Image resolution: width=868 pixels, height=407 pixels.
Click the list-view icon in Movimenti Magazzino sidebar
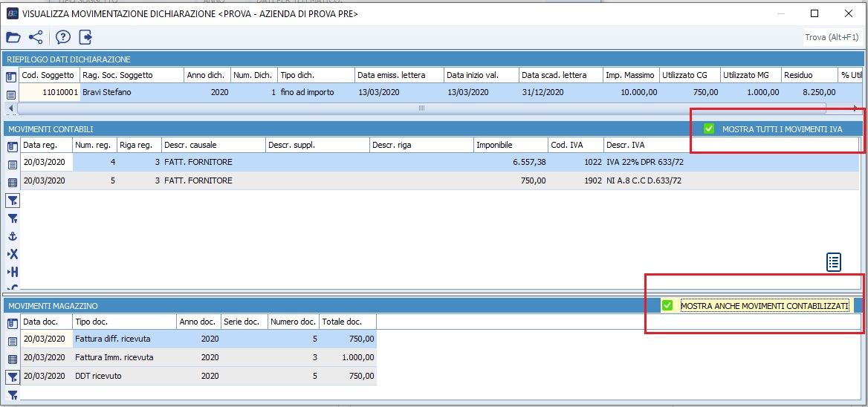pyautogui.click(x=12, y=341)
